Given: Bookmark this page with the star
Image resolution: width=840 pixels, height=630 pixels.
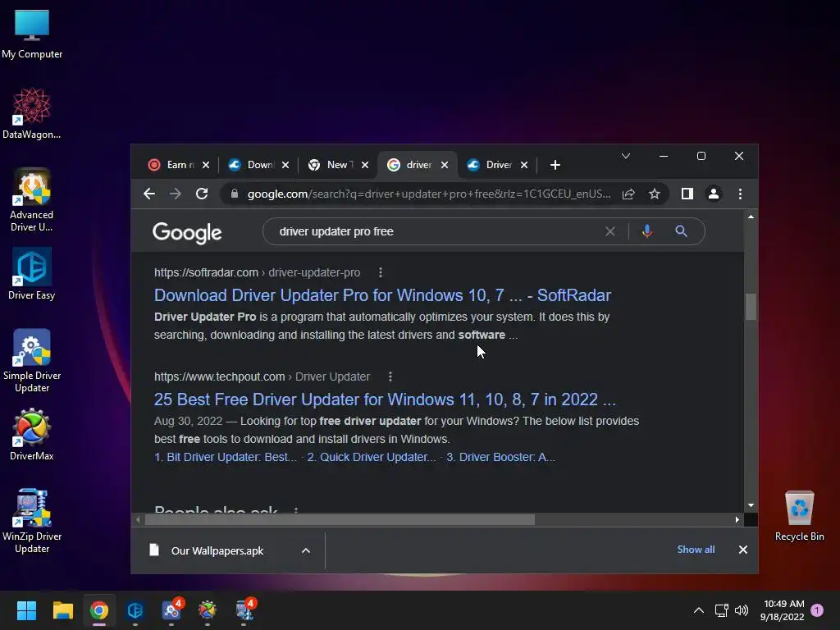Looking at the screenshot, I should pyautogui.click(x=654, y=194).
